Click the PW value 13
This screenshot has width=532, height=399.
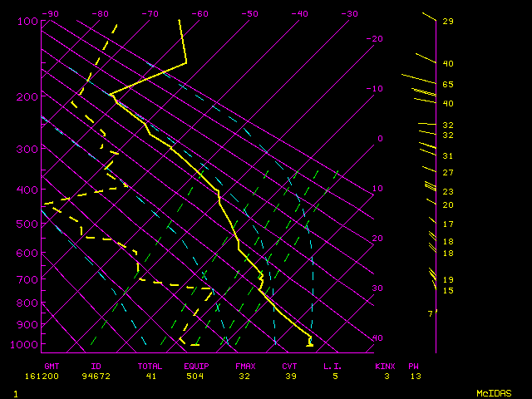pos(414,376)
